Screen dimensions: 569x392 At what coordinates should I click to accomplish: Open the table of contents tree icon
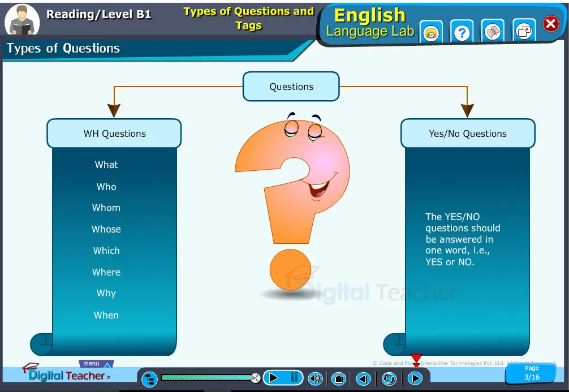point(149,380)
